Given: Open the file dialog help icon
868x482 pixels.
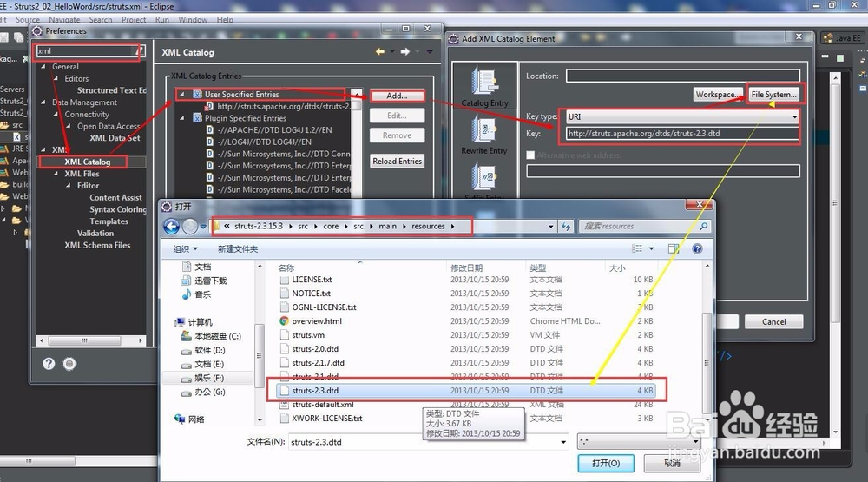Looking at the screenshot, I should point(698,248).
